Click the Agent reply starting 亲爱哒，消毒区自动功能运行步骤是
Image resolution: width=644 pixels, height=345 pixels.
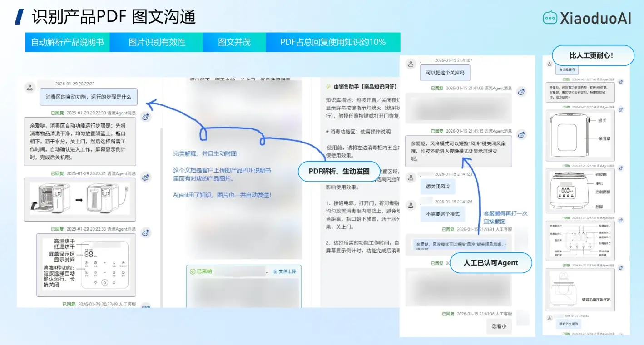tap(79, 141)
